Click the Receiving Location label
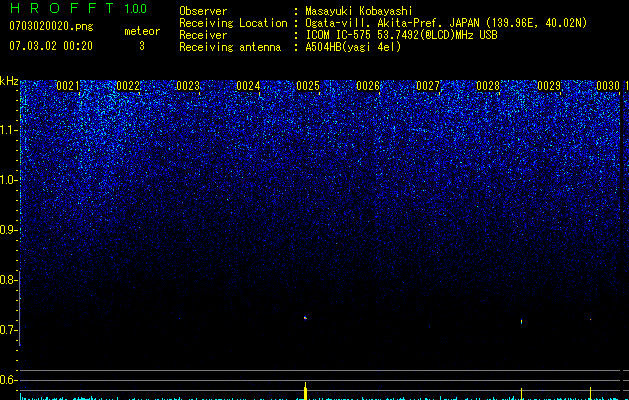This screenshot has width=629, height=400. pos(233,23)
